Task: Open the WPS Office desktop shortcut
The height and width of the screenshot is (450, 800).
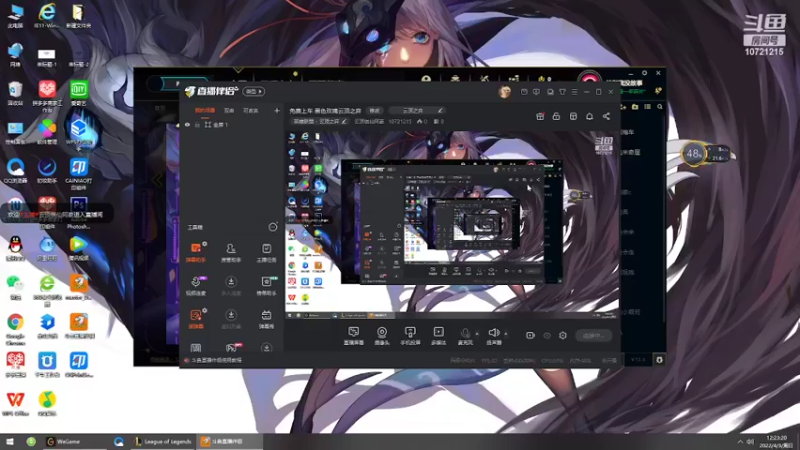Action: pos(15,403)
